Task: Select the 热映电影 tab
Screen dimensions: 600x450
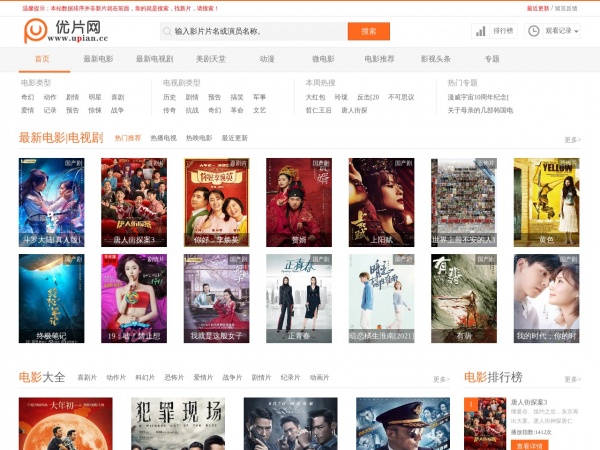Action: click(x=199, y=138)
